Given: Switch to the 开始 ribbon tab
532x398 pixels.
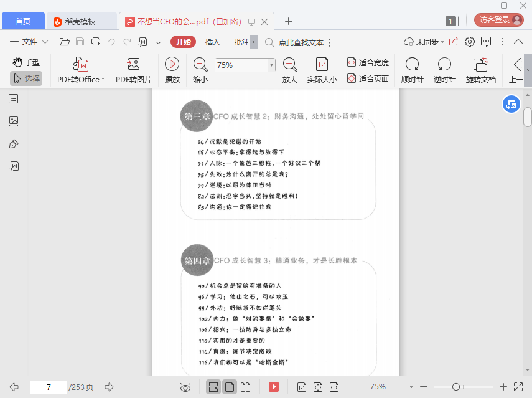Looking at the screenshot, I should click(183, 42).
